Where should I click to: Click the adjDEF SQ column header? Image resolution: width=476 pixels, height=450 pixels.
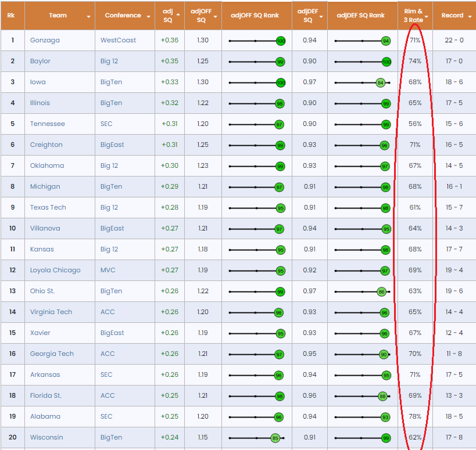(x=308, y=16)
